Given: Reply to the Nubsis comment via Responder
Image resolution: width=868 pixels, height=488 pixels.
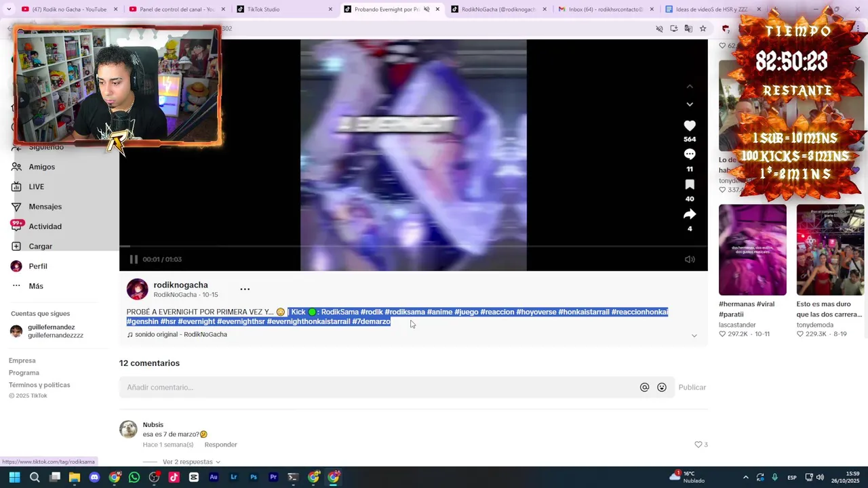Looking at the screenshot, I should tap(220, 445).
